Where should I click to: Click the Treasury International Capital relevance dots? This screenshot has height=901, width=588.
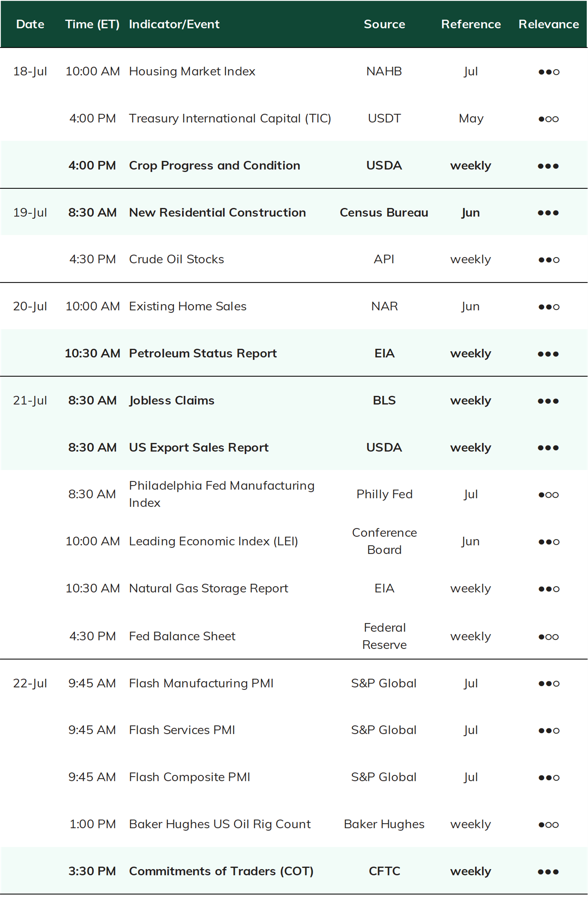548,119
